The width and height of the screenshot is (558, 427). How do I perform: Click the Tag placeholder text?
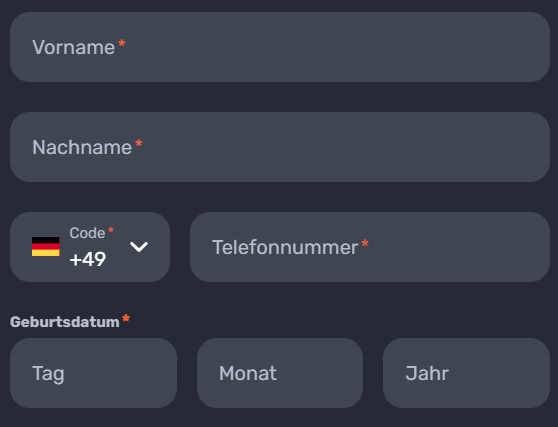[x=48, y=374]
